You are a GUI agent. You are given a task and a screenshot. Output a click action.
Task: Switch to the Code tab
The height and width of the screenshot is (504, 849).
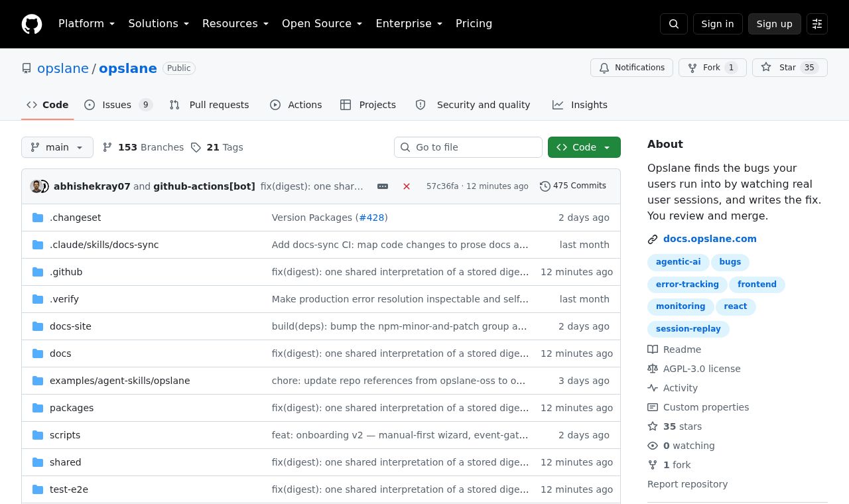pyautogui.click(x=48, y=105)
